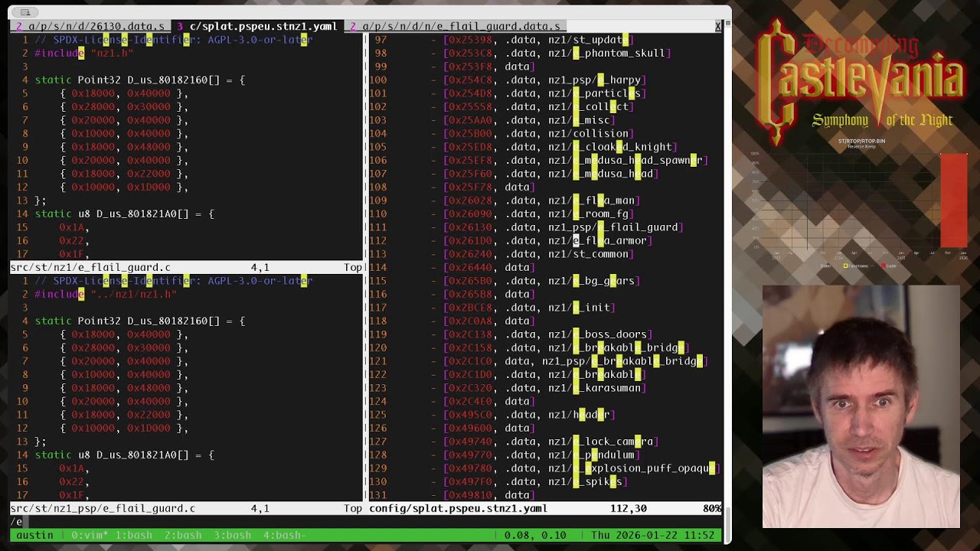Click the terminal window title bar button
The image size is (980, 551).
click(25, 12)
